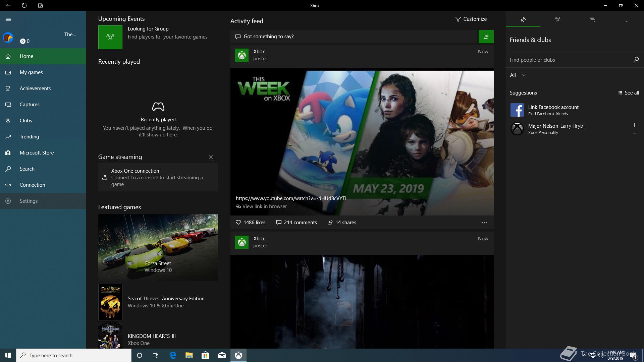Open Task View in taskbar

(156, 355)
